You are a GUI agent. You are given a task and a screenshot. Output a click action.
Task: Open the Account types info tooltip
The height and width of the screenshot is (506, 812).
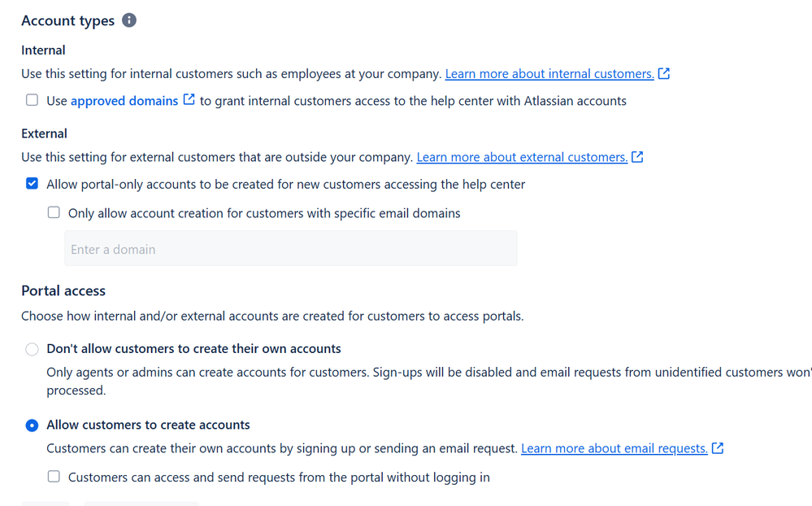point(128,20)
